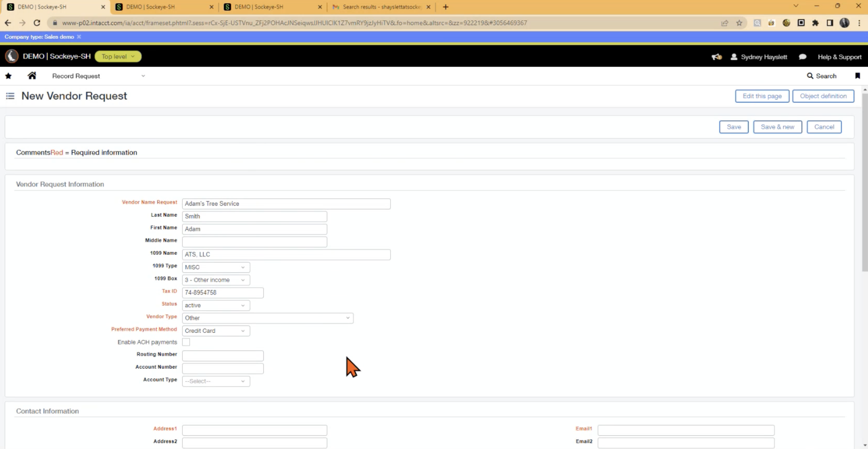Open the tab search chevron in the title bar

click(x=796, y=6)
